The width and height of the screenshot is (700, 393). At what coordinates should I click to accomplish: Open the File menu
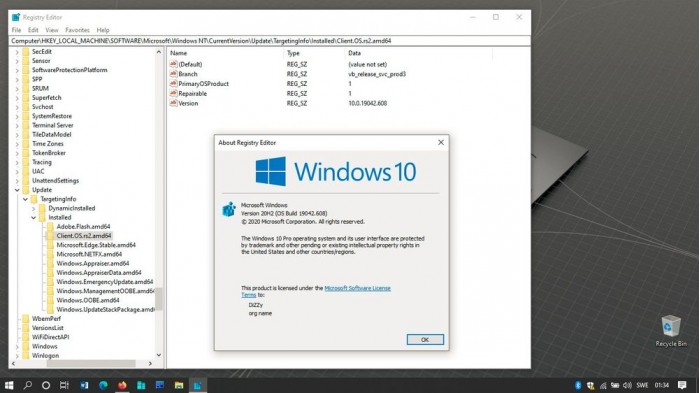click(16, 30)
